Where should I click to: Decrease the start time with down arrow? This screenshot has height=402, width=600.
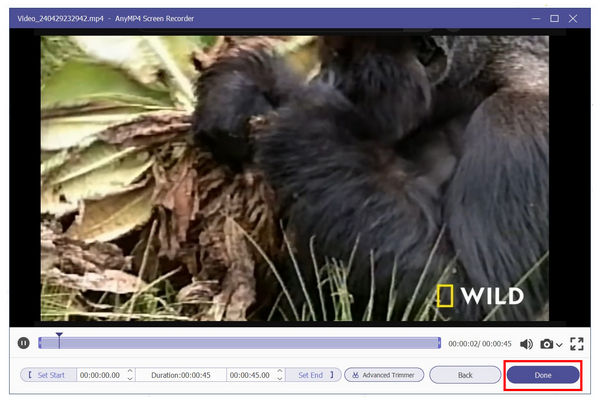[130, 379]
